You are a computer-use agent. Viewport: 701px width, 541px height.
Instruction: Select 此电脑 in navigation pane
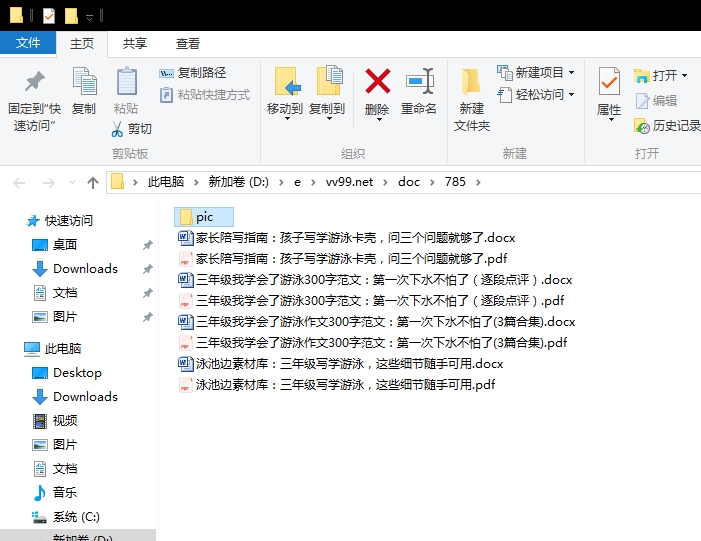(x=52, y=348)
